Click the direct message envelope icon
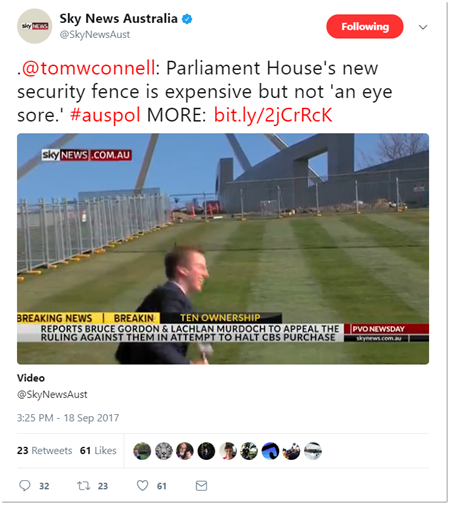Screen dimensions: 450x506 point(201,486)
